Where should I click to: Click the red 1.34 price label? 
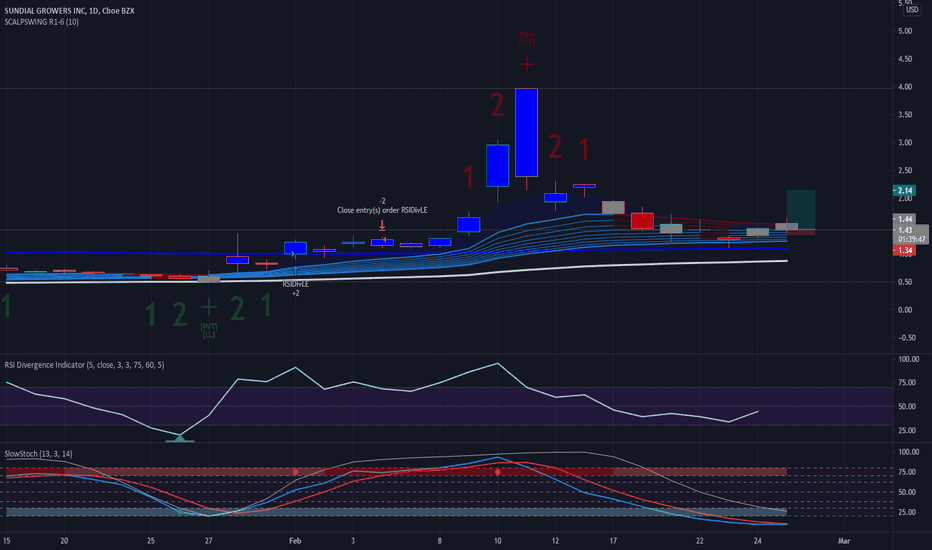click(x=904, y=250)
